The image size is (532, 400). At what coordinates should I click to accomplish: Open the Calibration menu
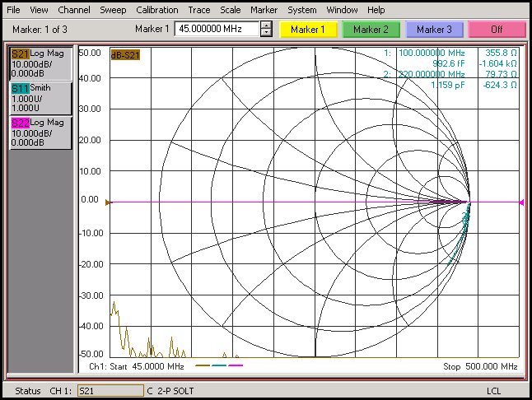157,10
